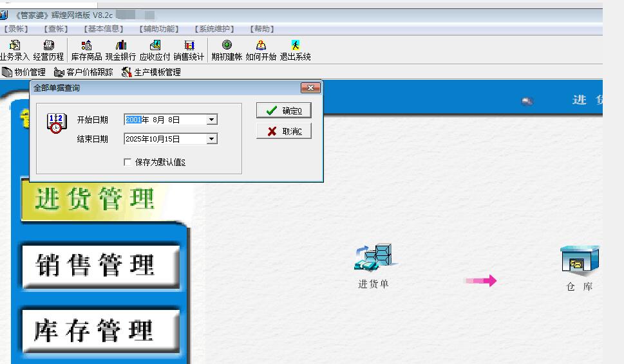Open the 系统维护 menu
The height and width of the screenshot is (364, 624).
click(x=214, y=29)
